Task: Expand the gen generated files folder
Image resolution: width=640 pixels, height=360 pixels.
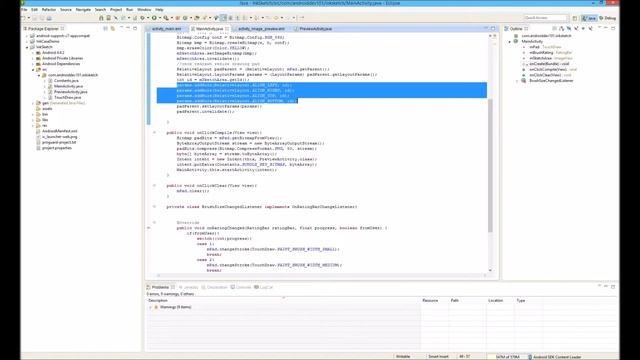Action: [33, 103]
